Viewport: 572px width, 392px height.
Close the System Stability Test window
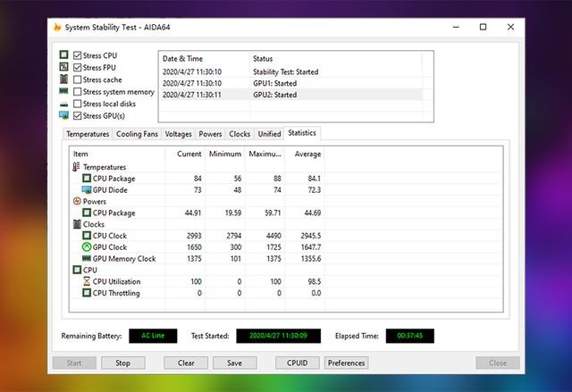coord(510,27)
